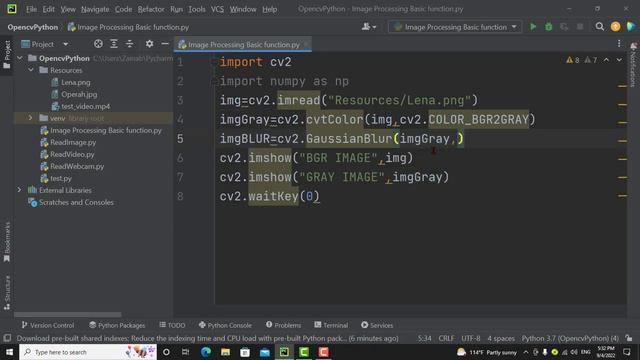Click in the Windows search box
Image resolution: width=640 pixels, height=360 pixels.
coord(88,352)
